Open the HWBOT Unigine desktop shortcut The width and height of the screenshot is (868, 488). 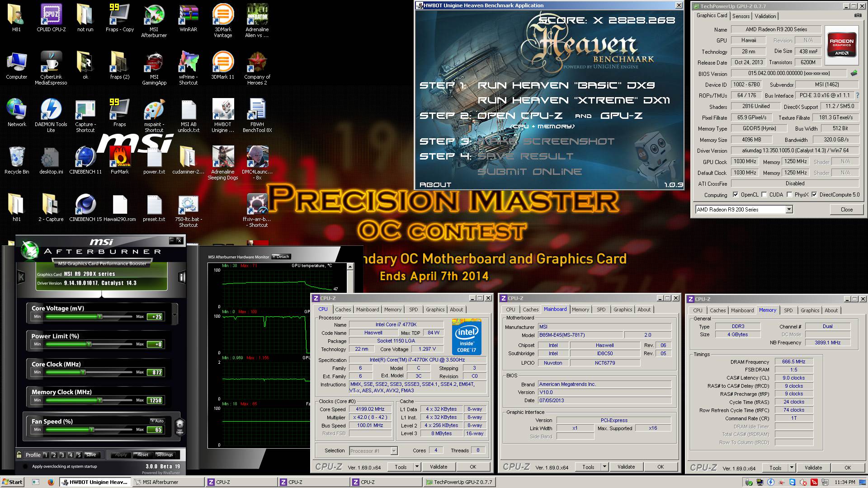(222, 115)
